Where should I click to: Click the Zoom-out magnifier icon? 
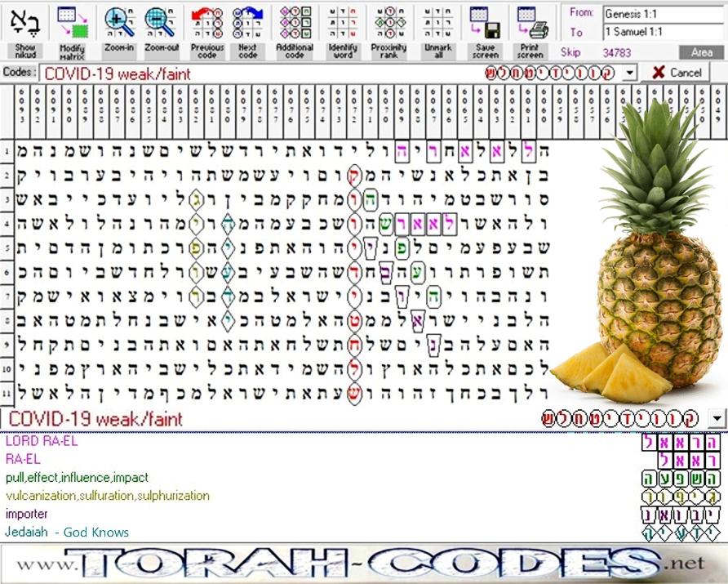click(x=161, y=22)
